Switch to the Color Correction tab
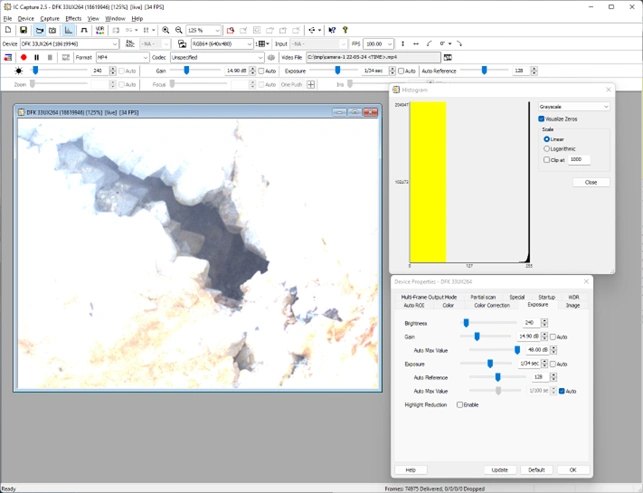This screenshot has height=493, width=643. tap(491, 305)
